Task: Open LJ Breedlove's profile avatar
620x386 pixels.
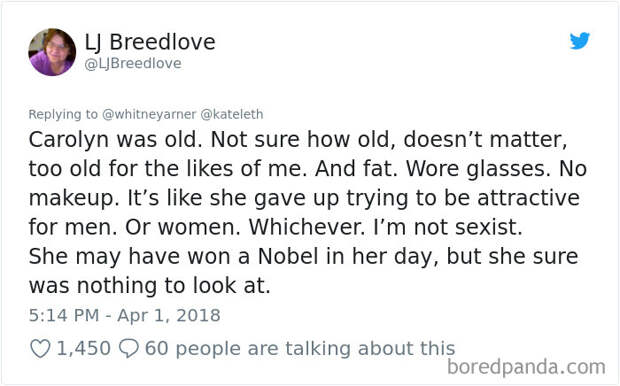Action: point(52,52)
